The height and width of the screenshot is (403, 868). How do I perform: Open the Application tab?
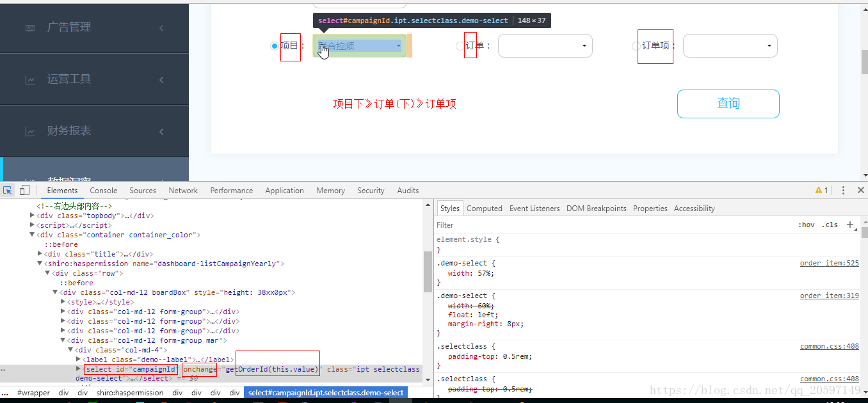pos(284,190)
